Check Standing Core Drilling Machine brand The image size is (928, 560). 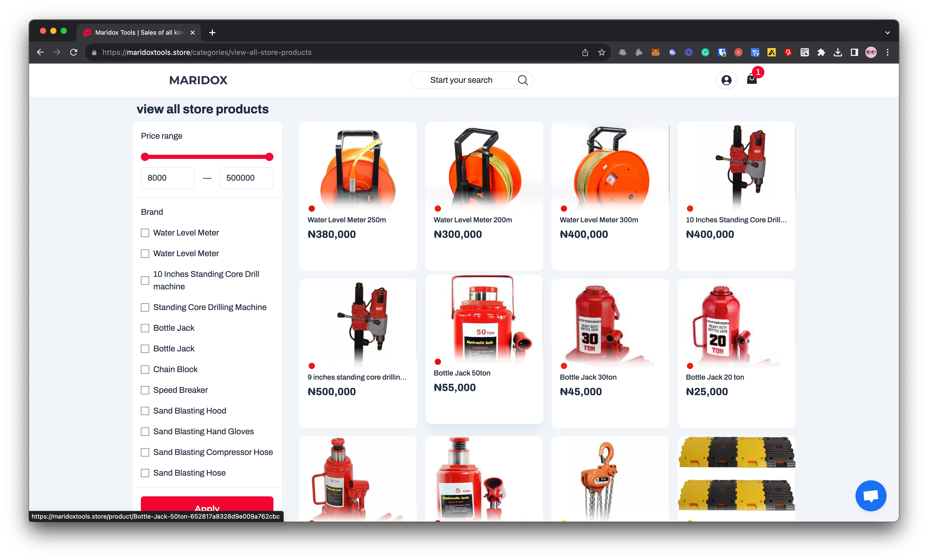click(x=145, y=307)
